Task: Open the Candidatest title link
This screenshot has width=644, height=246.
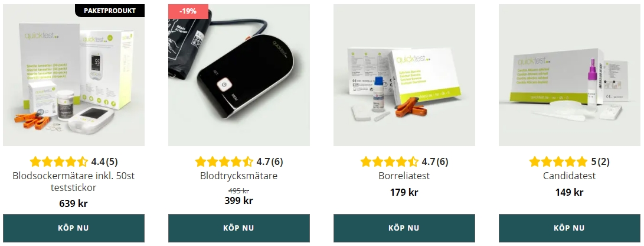Action: point(570,176)
